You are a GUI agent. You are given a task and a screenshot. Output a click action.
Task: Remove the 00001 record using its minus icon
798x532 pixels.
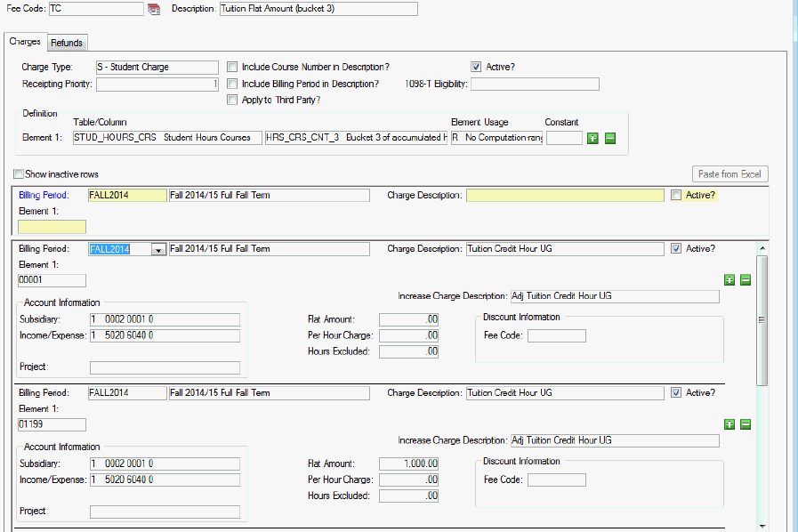point(746,280)
